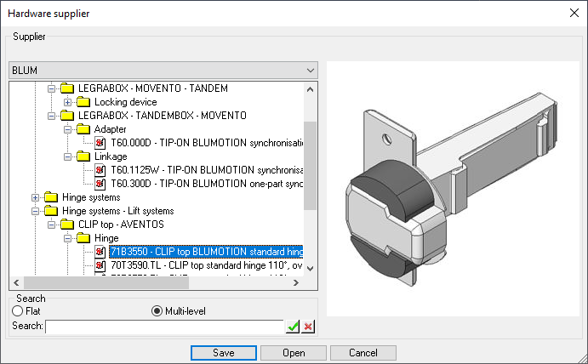Screen dimensions: 588x364
Task: Expand the Locking device folder node
Action: (x=66, y=102)
